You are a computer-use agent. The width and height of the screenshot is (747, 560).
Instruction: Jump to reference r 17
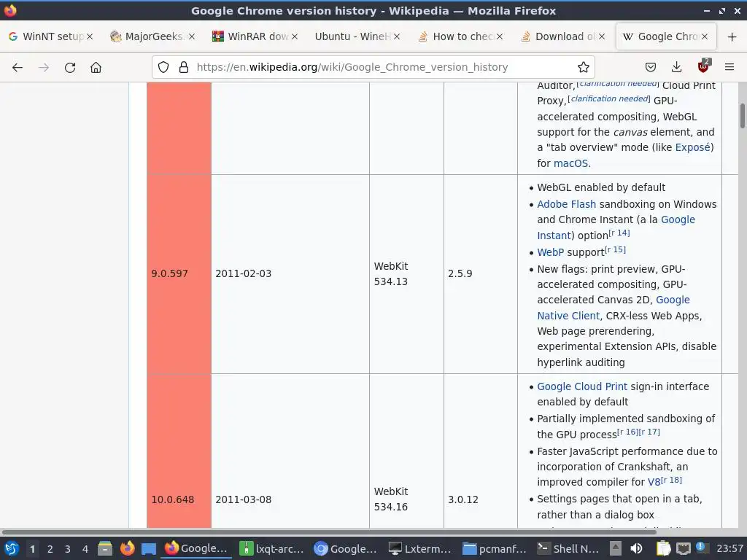click(649, 432)
